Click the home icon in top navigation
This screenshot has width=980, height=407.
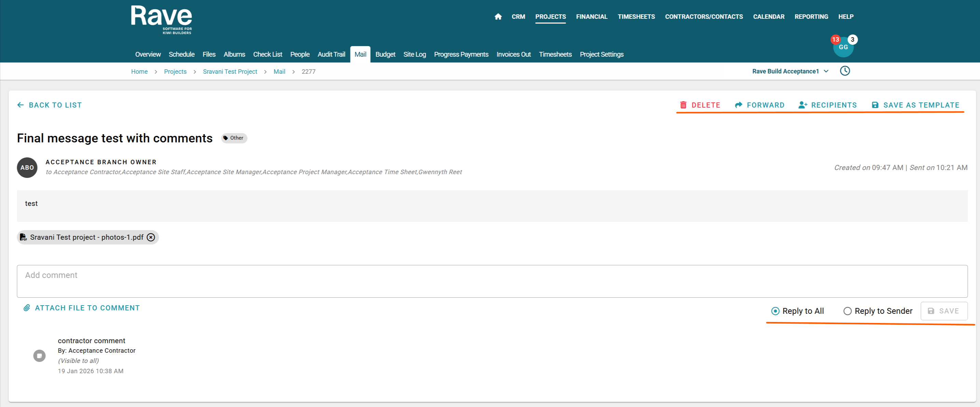(x=498, y=17)
